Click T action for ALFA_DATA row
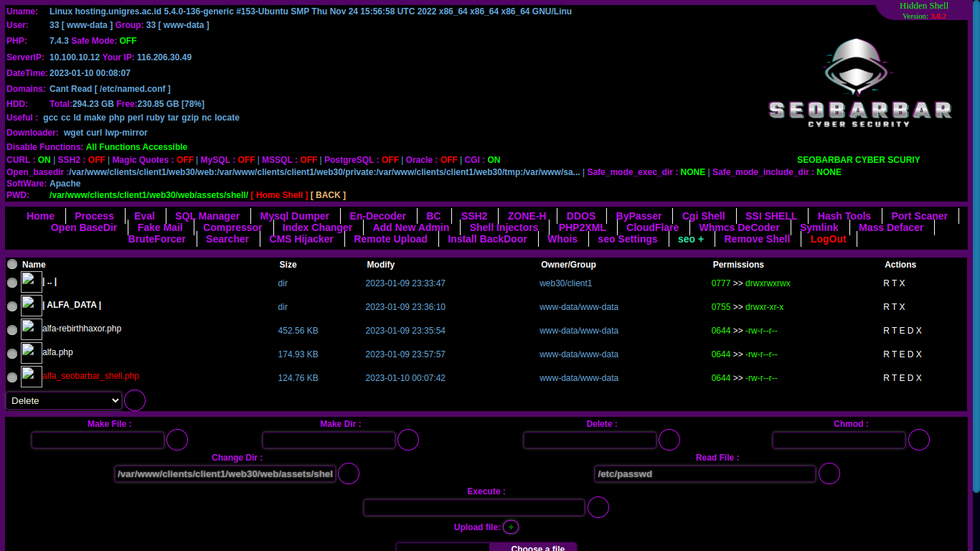 [894, 307]
